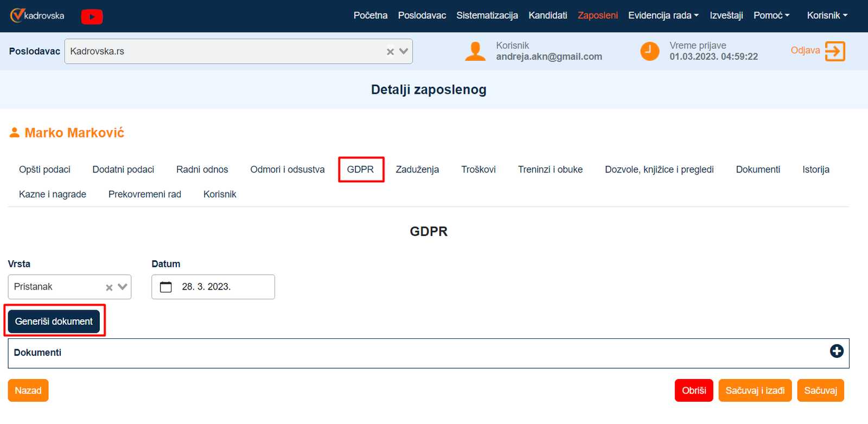Screen dimensions: 868x424
Task: Click the plus icon in Dokumenti section
Action: (837, 351)
